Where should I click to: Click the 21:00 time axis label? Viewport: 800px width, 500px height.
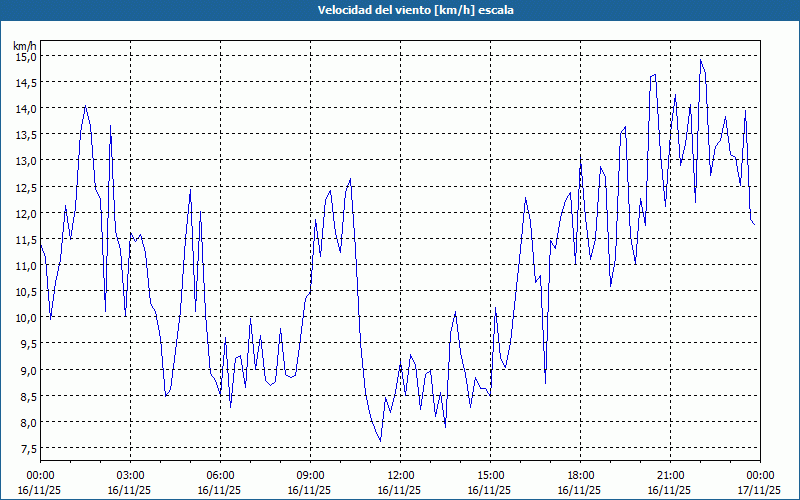coord(670,475)
